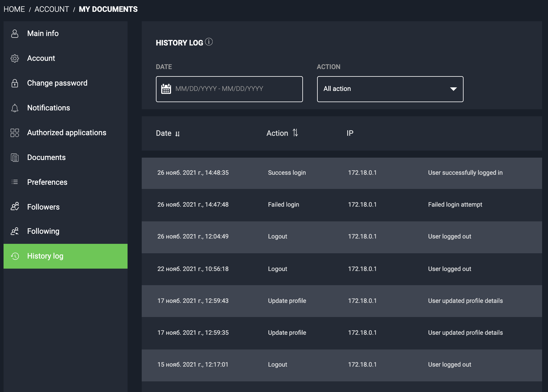The width and height of the screenshot is (548, 392).
Task: Select the Failed login log row
Action: pos(342,205)
